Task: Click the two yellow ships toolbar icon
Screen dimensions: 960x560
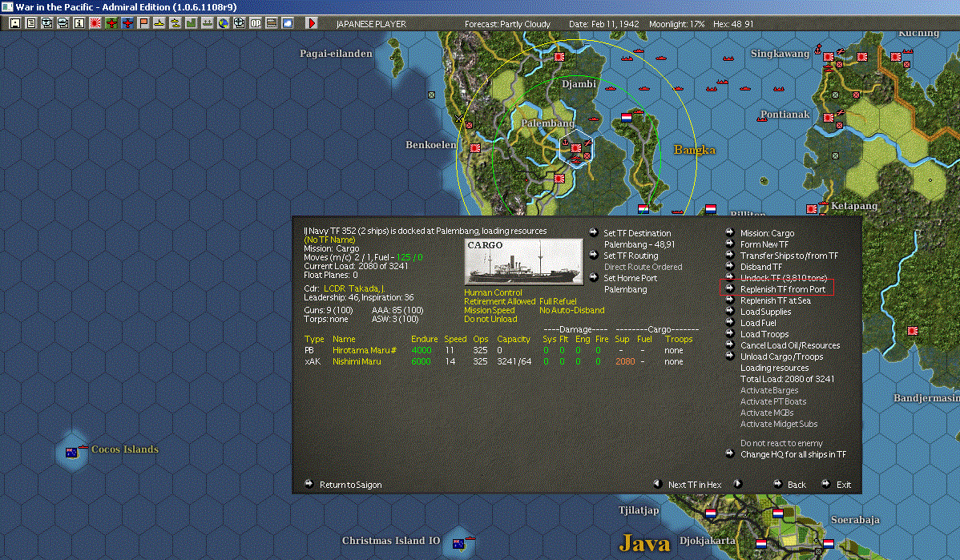Action: [x=175, y=23]
